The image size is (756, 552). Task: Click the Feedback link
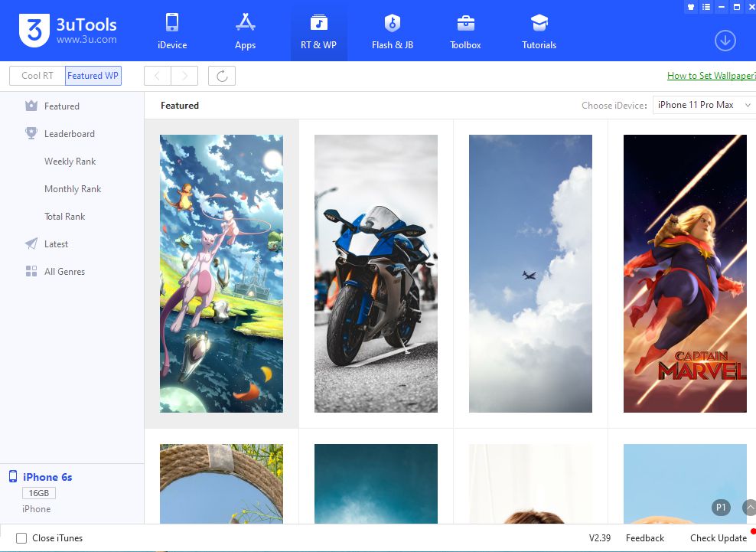644,538
